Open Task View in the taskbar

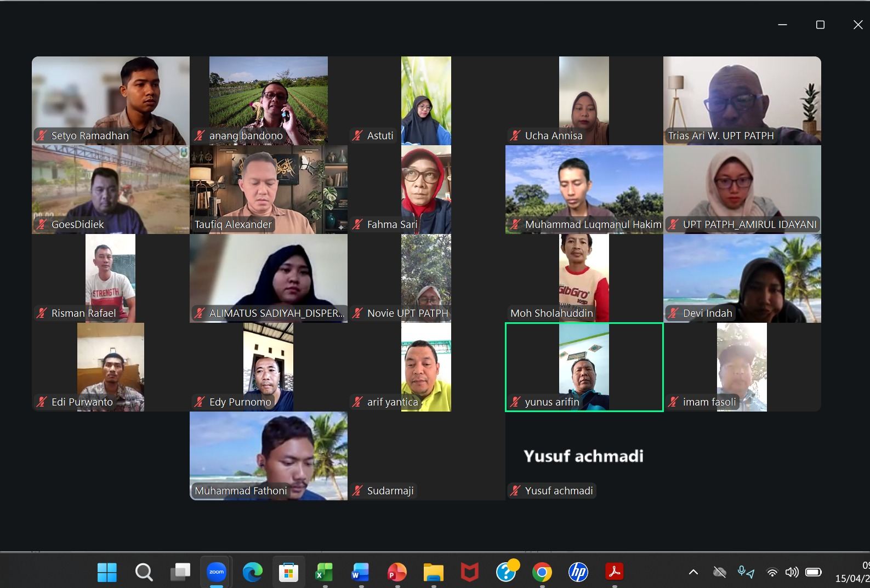point(180,572)
